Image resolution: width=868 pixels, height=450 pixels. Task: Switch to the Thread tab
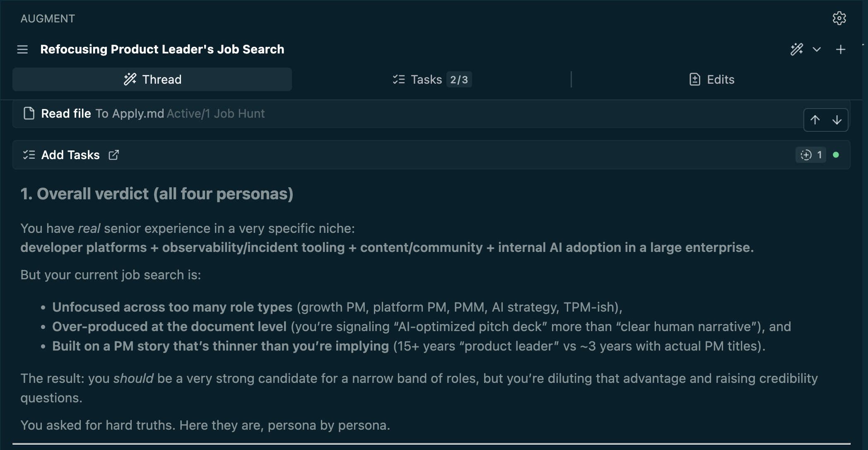point(152,80)
